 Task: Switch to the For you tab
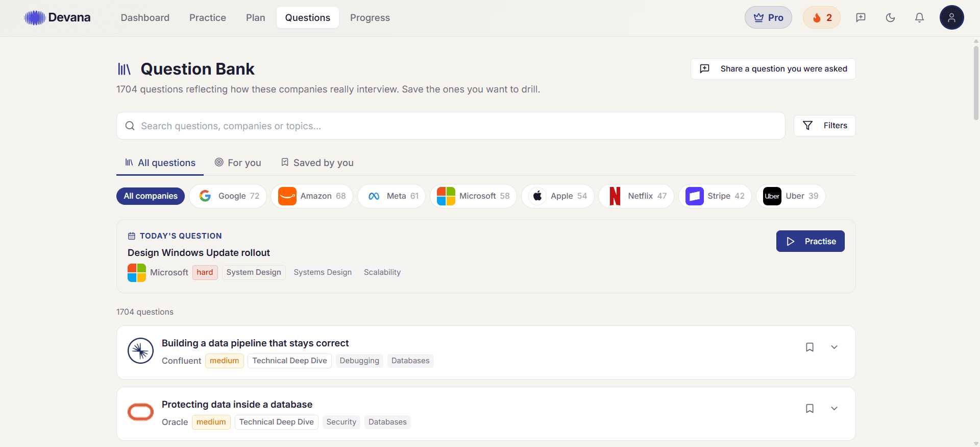click(x=238, y=163)
